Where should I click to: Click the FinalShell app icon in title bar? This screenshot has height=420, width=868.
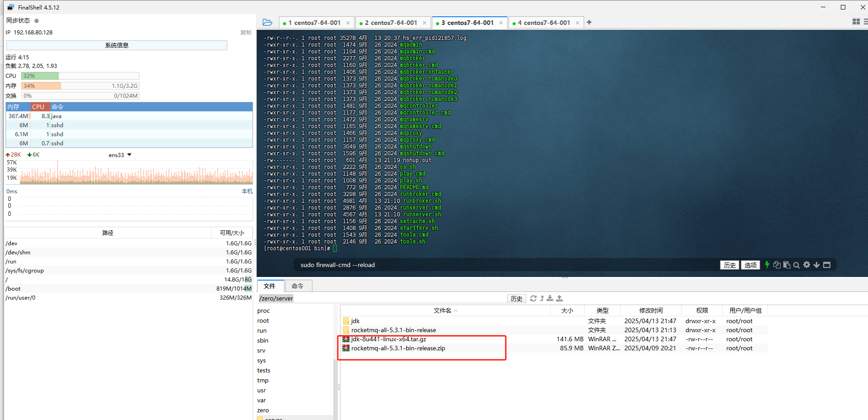[x=11, y=7]
